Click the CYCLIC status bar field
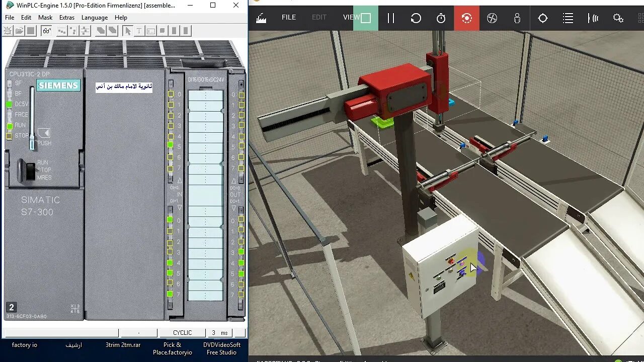644x362 pixels. (x=182, y=333)
